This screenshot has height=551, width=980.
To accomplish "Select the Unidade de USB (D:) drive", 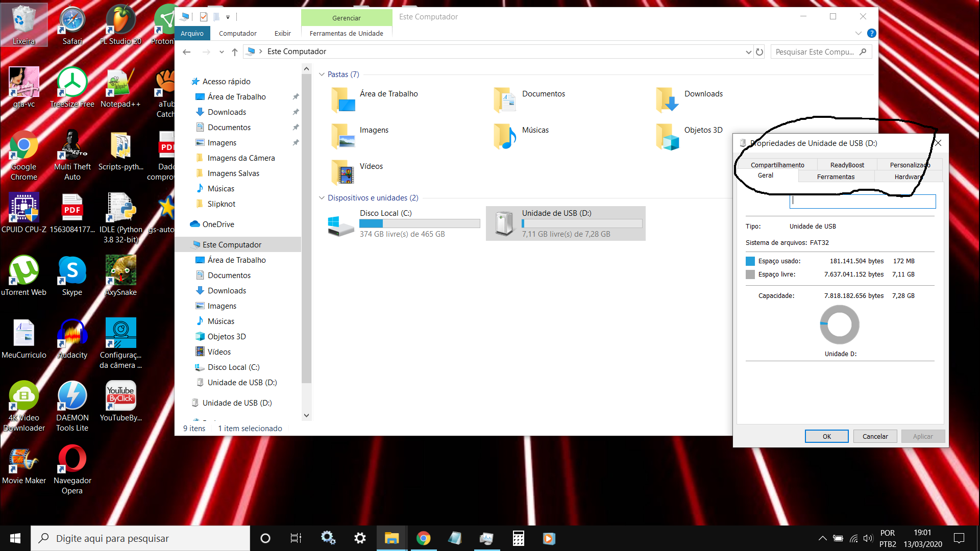I will 566,223.
